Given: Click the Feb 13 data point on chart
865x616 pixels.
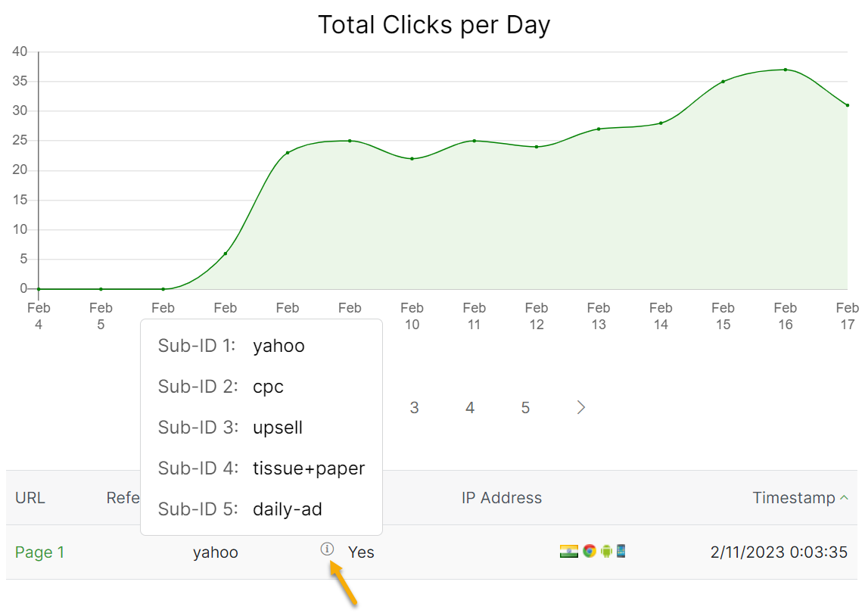Looking at the screenshot, I should (x=599, y=129).
